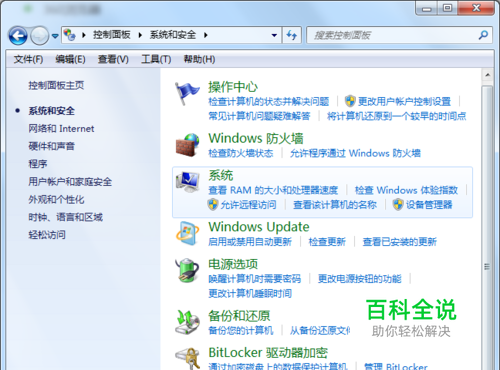Open the 操作中心 heading
The width and height of the screenshot is (500, 370).
233,87
